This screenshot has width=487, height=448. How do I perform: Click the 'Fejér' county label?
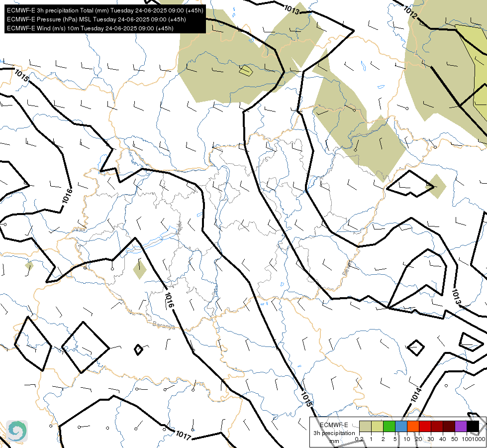179,228
